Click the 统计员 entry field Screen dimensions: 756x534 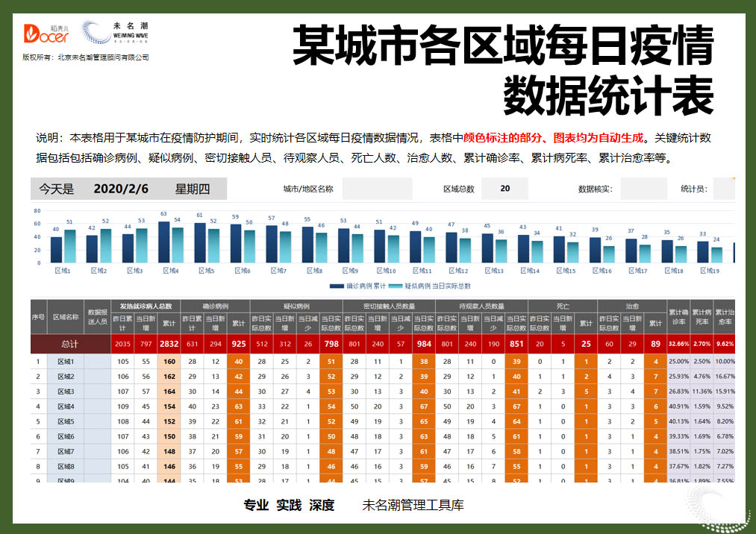(724, 189)
